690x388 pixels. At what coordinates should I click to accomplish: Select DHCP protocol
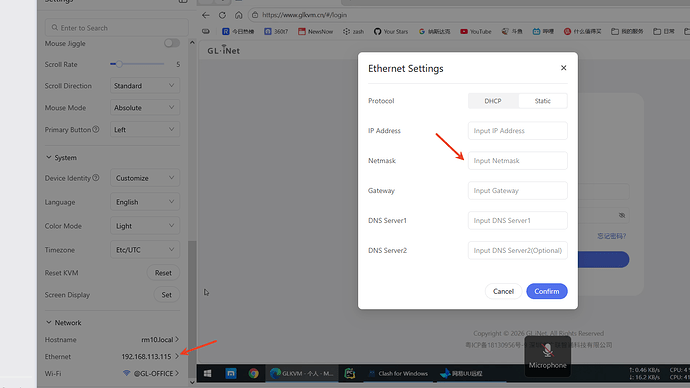click(x=493, y=101)
